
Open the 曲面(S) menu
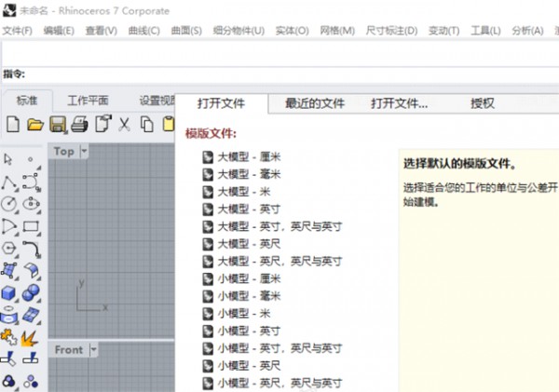tap(186, 31)
